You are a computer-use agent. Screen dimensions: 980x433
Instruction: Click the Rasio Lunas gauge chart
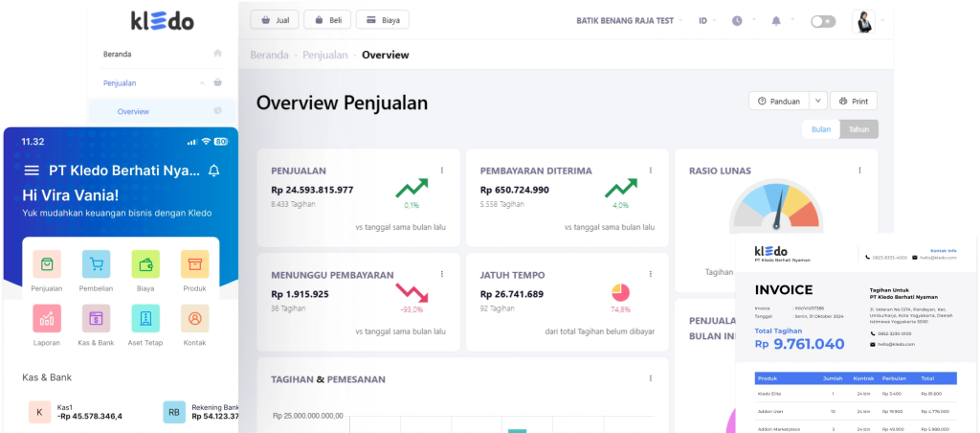(775, 206)
